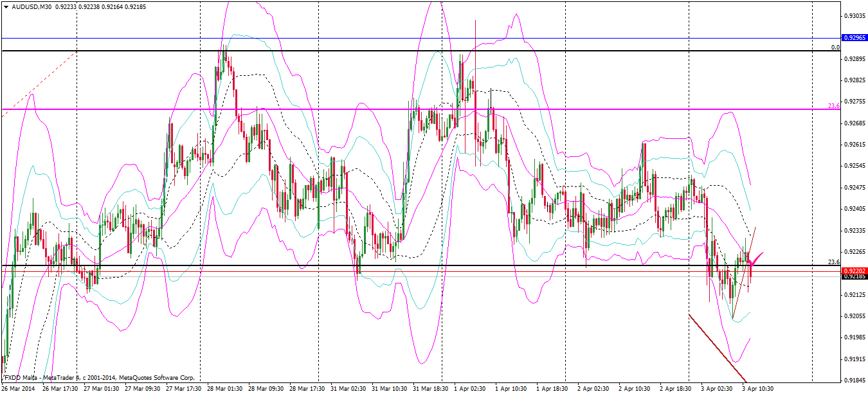Click the AUDUSD,M30 chart title
The width and height of the screenshot is (868, 394).
32,6
